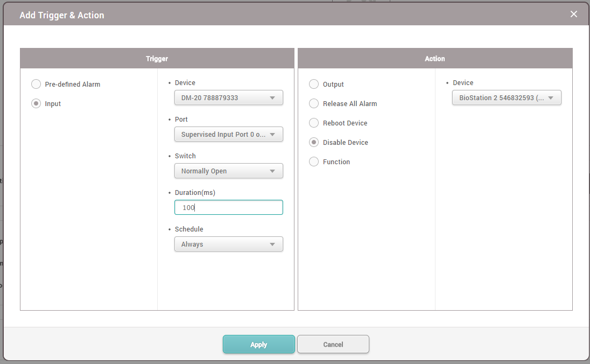Click the Duration(ms) input field
590x364 pixels.
pos(228,208)
